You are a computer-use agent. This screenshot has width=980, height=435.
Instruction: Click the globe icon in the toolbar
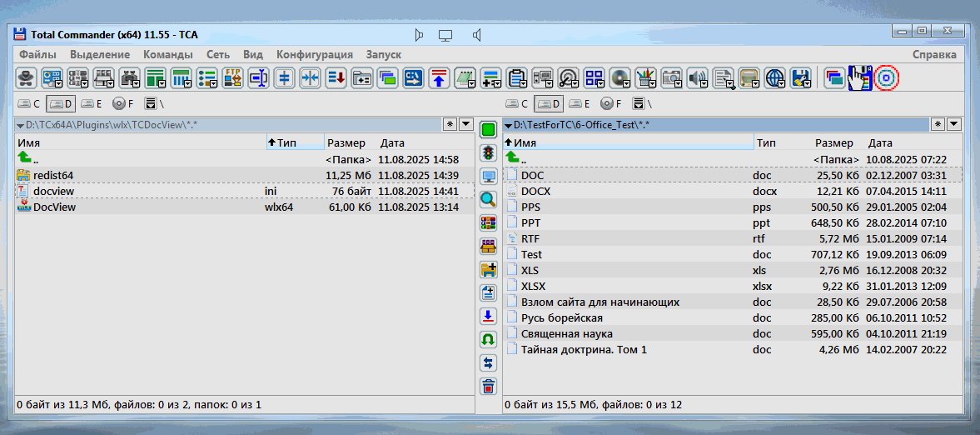(774, 78)
